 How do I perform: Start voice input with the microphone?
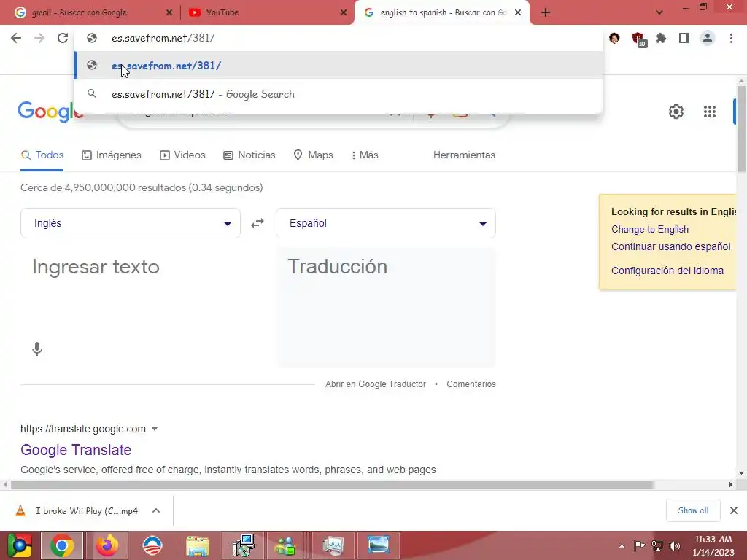click(37, 349)
